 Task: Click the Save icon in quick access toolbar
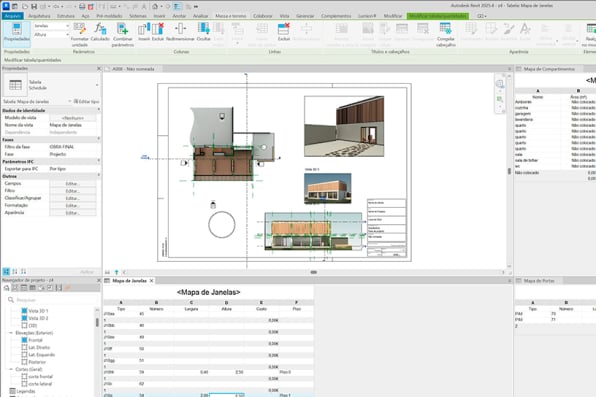pos(34,6)
